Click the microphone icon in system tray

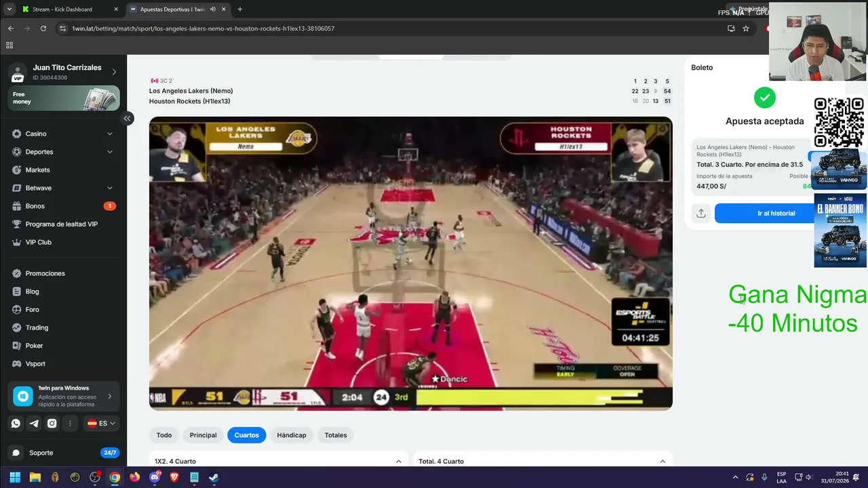[x=764, y=477]
